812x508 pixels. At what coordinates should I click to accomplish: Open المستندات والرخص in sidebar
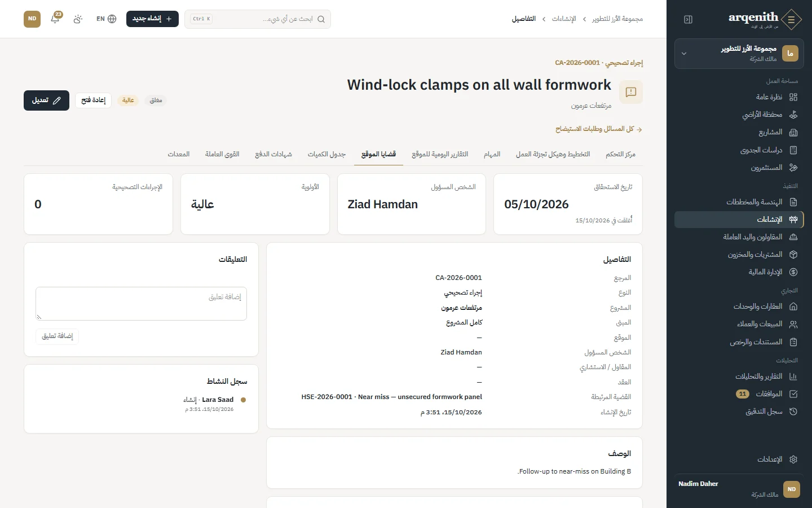739,342
